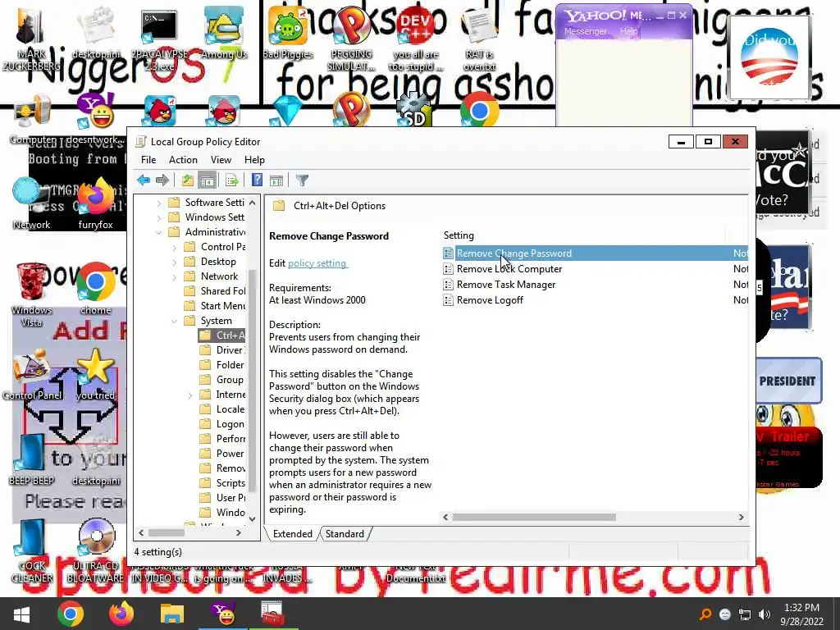Image resolution: width=840 pixels, height=630 pixels.
Task: Select the Network globe desktop icon
Action: (31, 204)
